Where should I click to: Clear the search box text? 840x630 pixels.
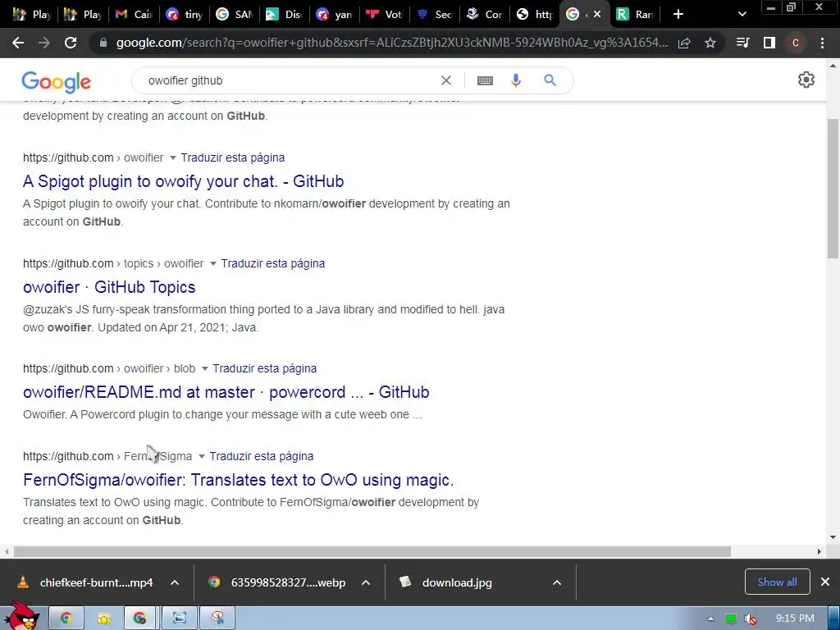click(445, 80)
